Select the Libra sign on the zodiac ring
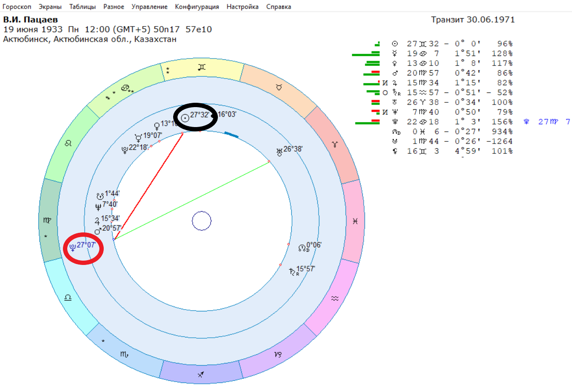 (x=68, y=298)
